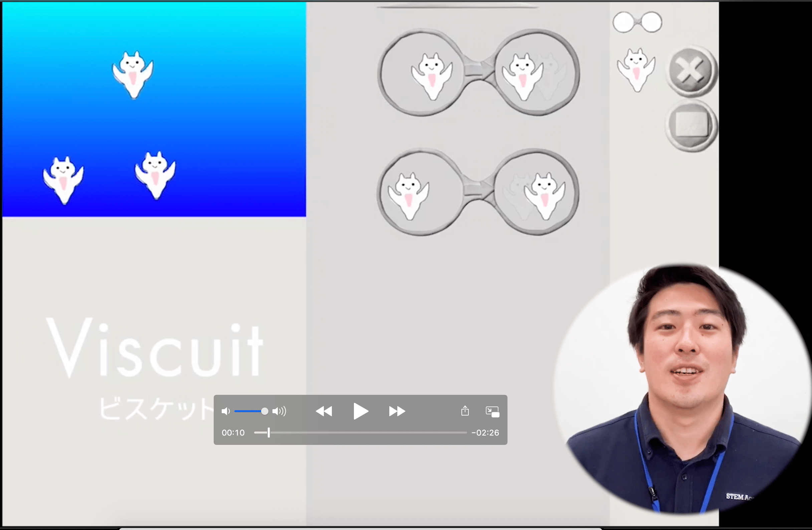Click the video progress scrubber handle
This screenshot has width=812, height=530.
click(269, 433)
